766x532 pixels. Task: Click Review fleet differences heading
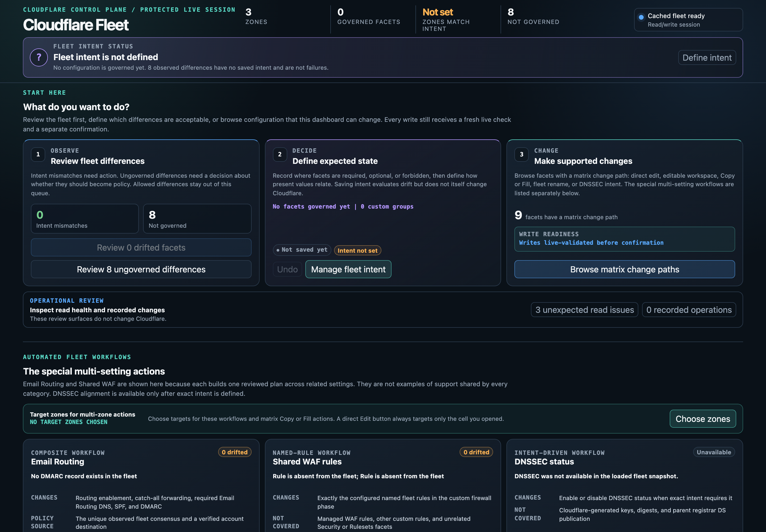(98, 161)
